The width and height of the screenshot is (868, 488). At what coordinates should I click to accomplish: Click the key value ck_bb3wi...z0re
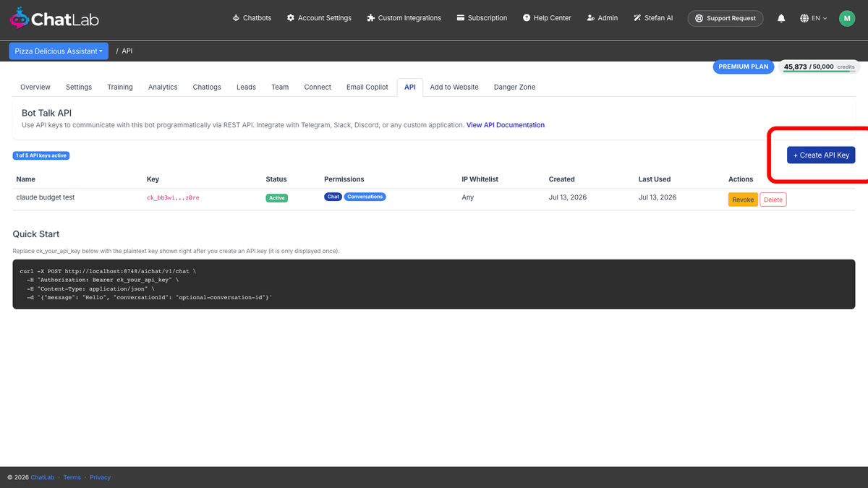pyautogui.click(x=173, y=197)
